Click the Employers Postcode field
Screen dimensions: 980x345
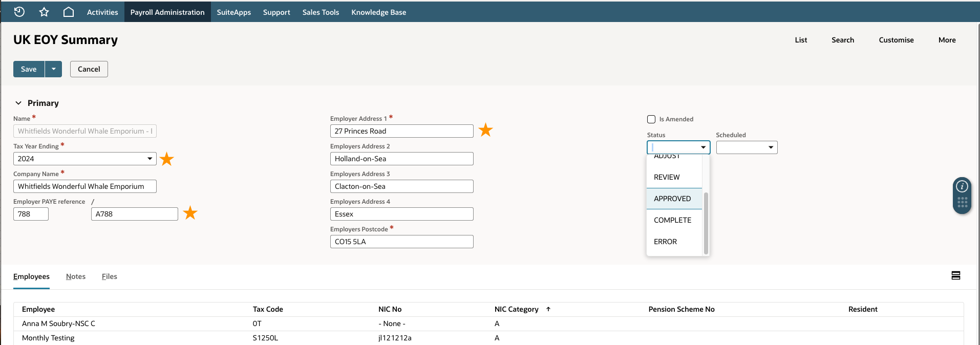pyautogui.click(x=402, y=242)
